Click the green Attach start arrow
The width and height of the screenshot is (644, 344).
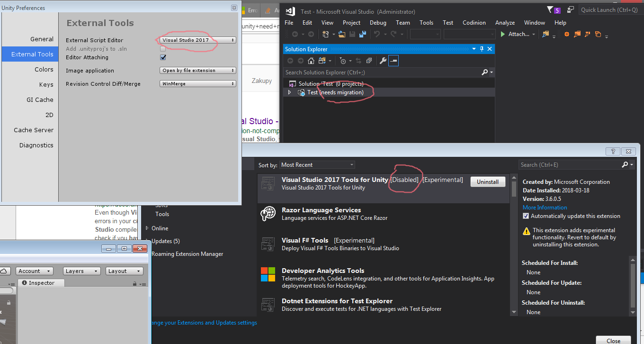click(x=503, y=34)
